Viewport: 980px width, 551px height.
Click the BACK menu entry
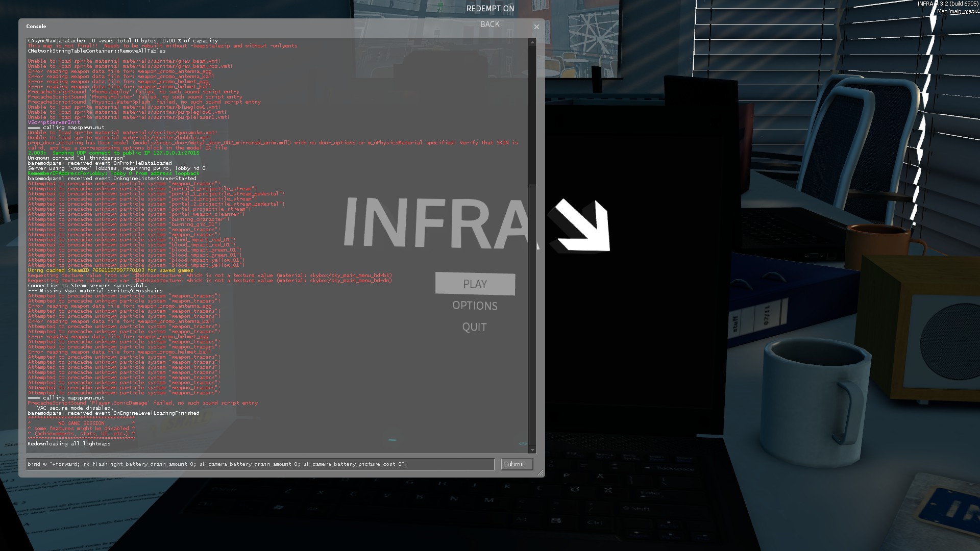[x=489, y=24]
